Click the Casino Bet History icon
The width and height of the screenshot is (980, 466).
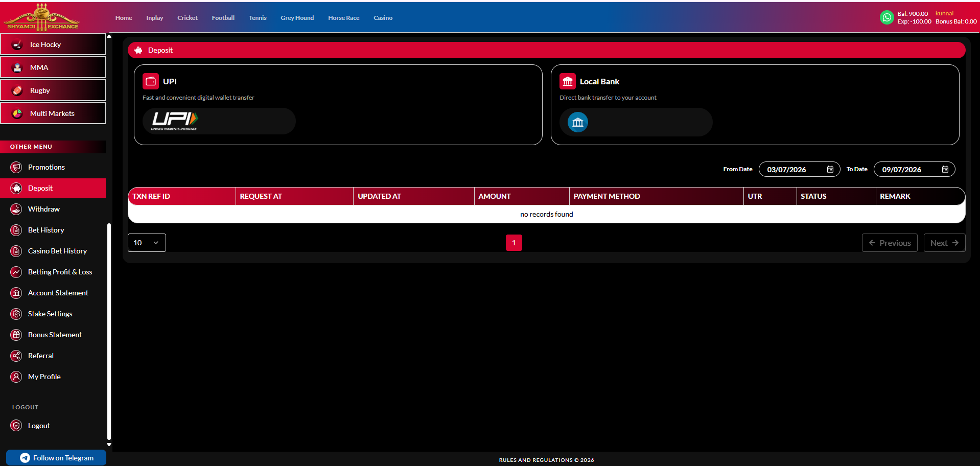pos(16,251)
